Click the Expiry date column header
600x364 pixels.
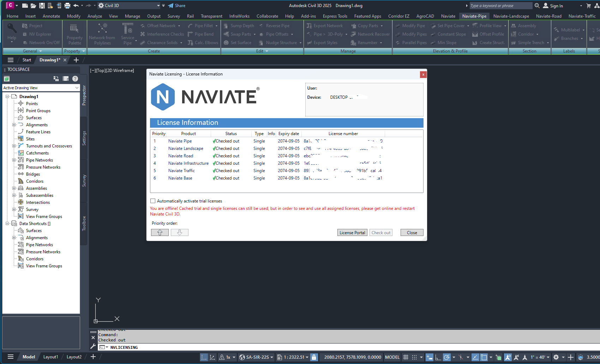[x=288, y=134]
